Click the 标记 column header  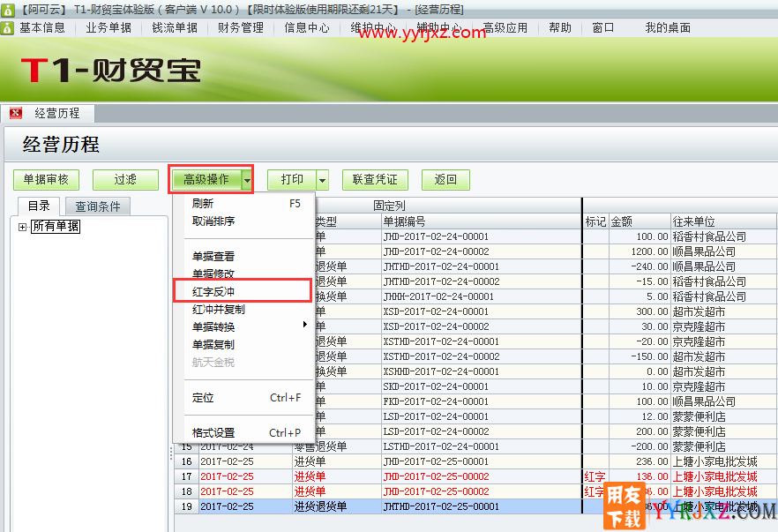click(595, 221)
